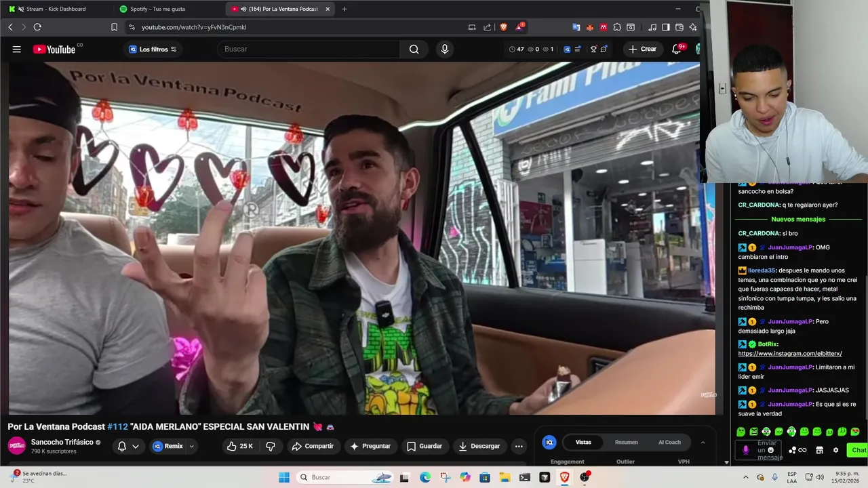868x488 pixels.
Task: Open the YouTube hamburger guide menu
Action: pyautogui.click(x=17, y=49)
